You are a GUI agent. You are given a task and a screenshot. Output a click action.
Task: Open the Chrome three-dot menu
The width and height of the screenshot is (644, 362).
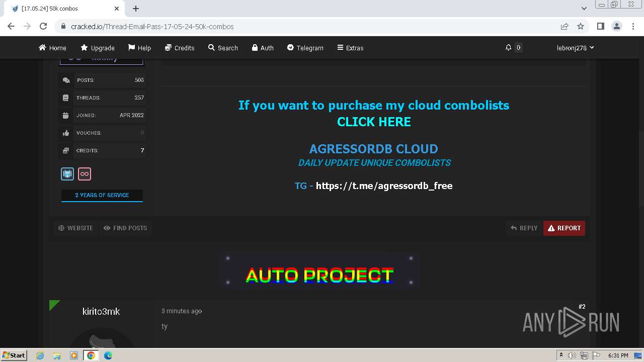633,26
